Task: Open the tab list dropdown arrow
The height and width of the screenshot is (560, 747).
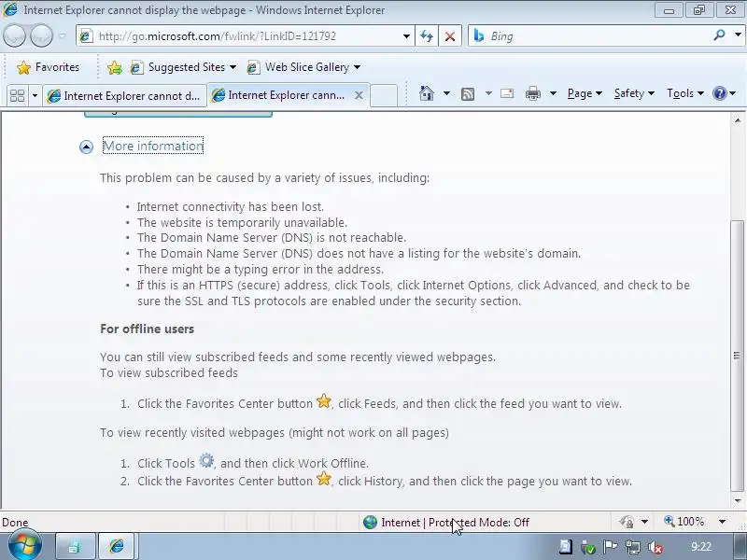Action: coord(35,96)
